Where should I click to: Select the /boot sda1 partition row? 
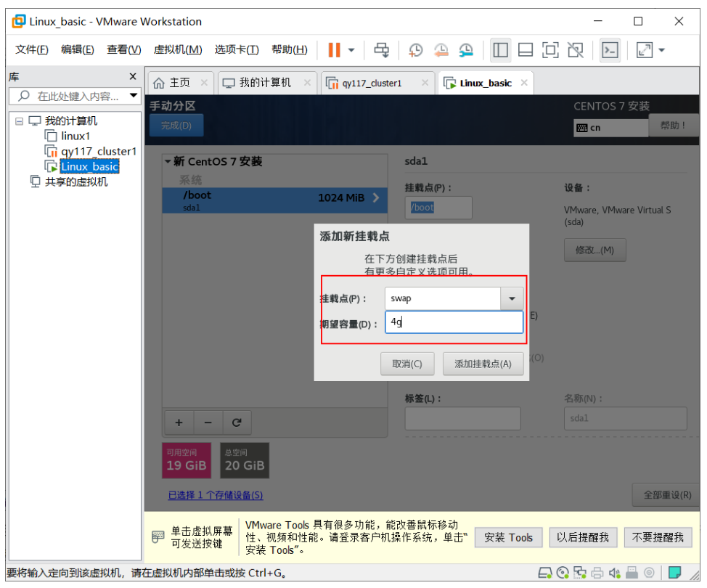pos(274,200)
